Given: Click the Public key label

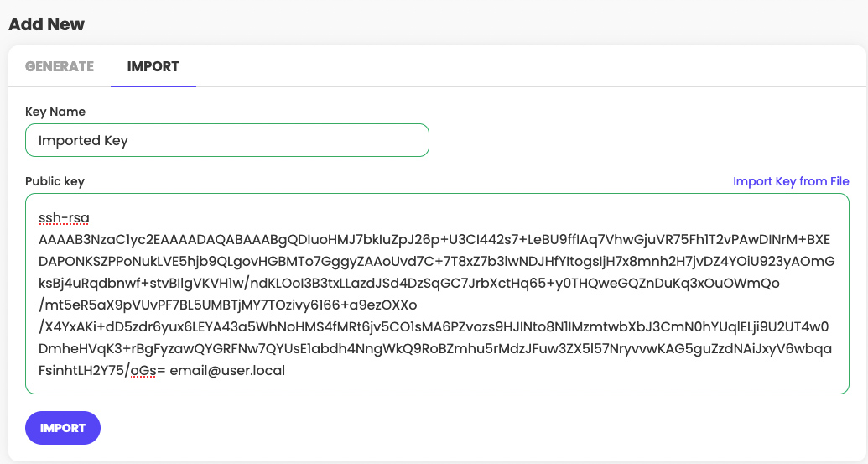Looking at the screenshot, I should pos(55,181).
